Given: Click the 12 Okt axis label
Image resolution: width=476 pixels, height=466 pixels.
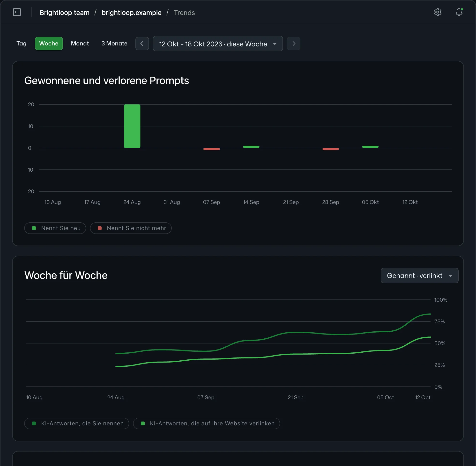Looking at the screenshot, I should 410,202.
